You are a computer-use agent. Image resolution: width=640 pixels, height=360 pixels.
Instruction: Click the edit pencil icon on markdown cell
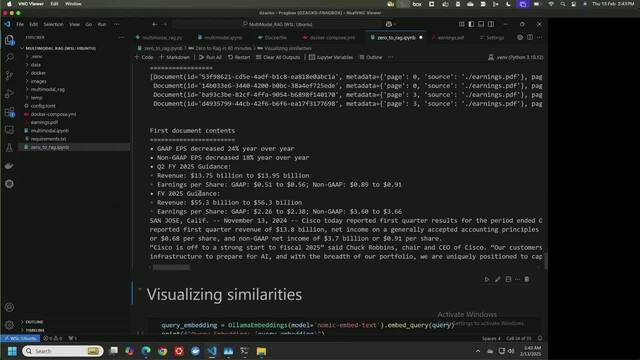tap(498, 279)
